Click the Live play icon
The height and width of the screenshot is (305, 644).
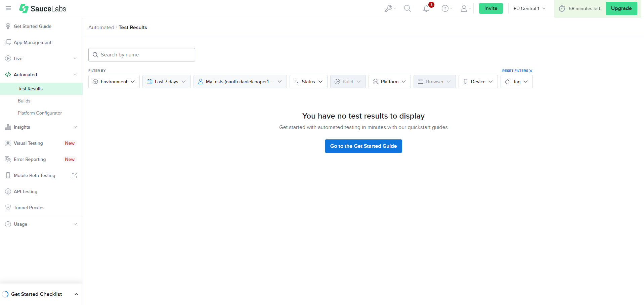pyautogui.click(x=8, y=58)
